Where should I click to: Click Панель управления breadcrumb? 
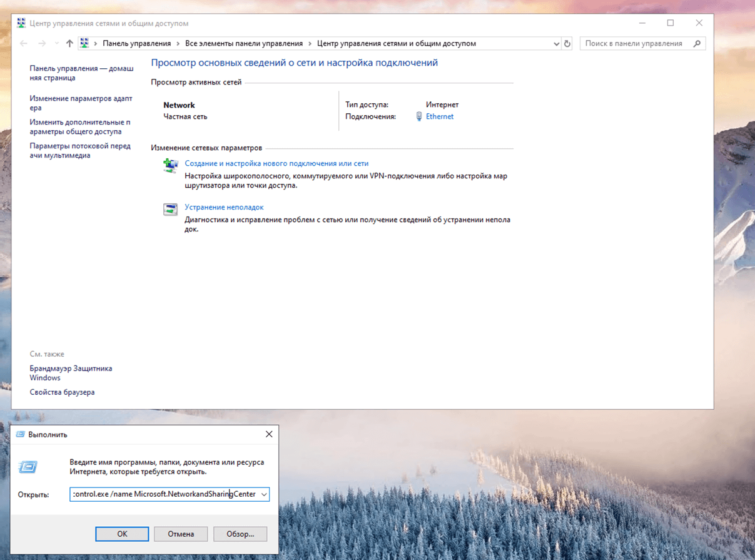[x=137, y=44]
